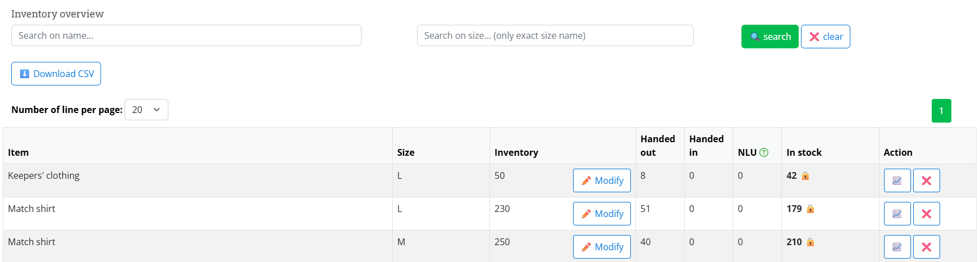Click lock icon beside stock 179
The width and height of the screenshot is (980, 262).
[x=810, y=209]
